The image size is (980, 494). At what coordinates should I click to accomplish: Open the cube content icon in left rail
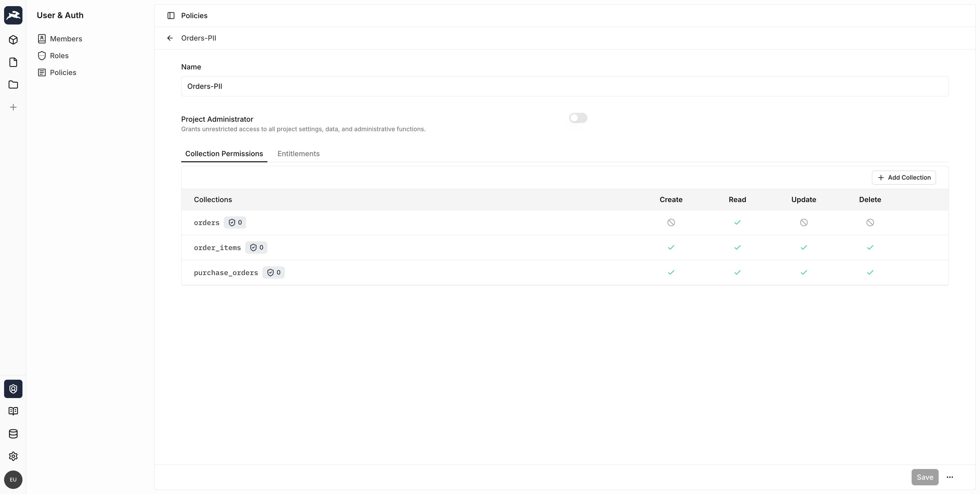coord(13,40)
